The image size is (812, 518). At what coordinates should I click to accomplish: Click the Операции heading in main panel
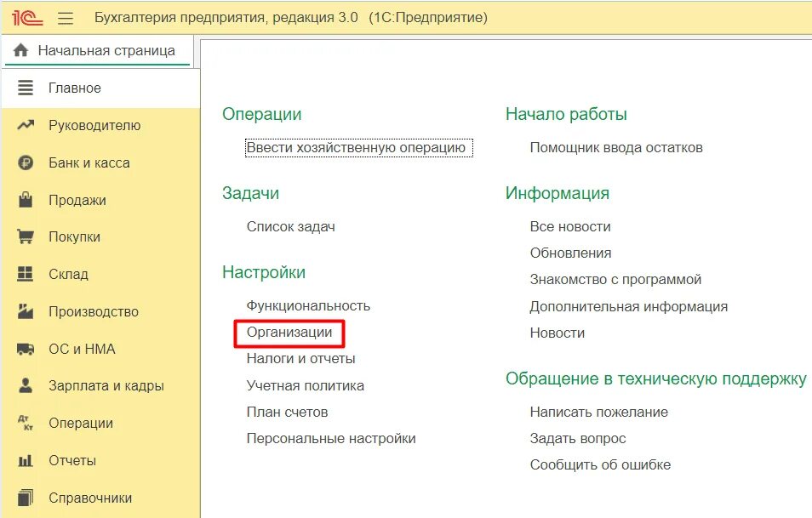tap(261, 114)
